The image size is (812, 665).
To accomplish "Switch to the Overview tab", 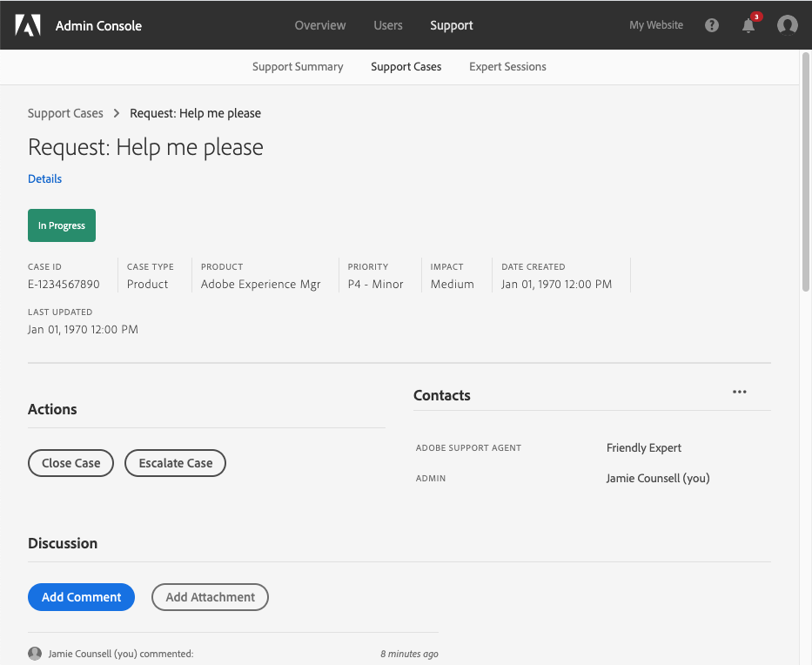I will [x=320, y=25].
